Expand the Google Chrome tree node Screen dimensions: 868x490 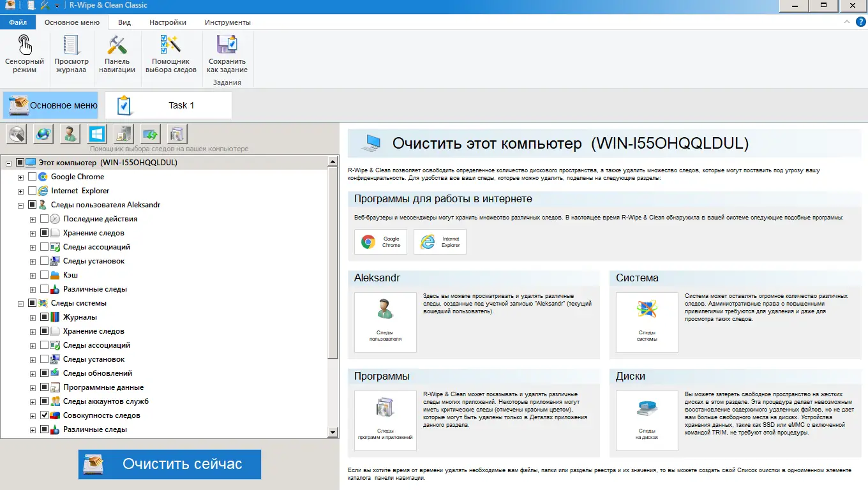pos(20,176)
